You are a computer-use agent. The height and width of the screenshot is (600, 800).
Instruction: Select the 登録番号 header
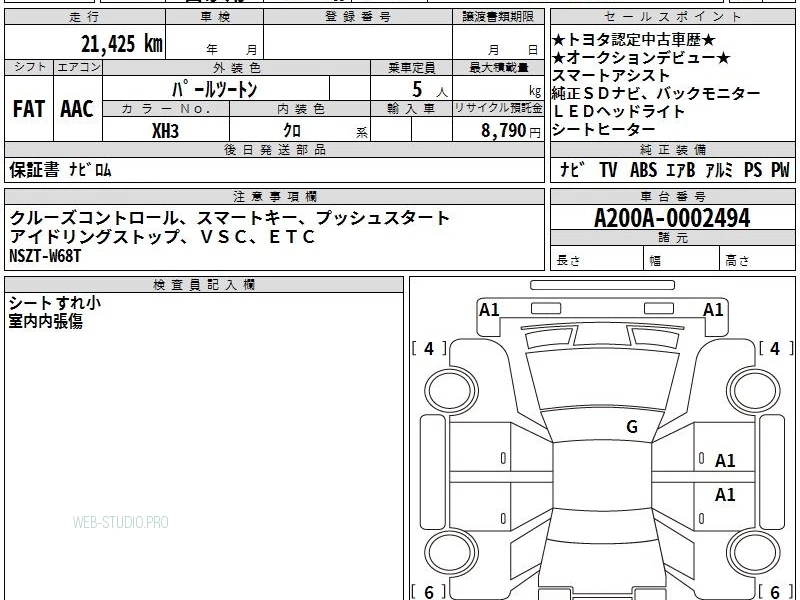point(358,17)
